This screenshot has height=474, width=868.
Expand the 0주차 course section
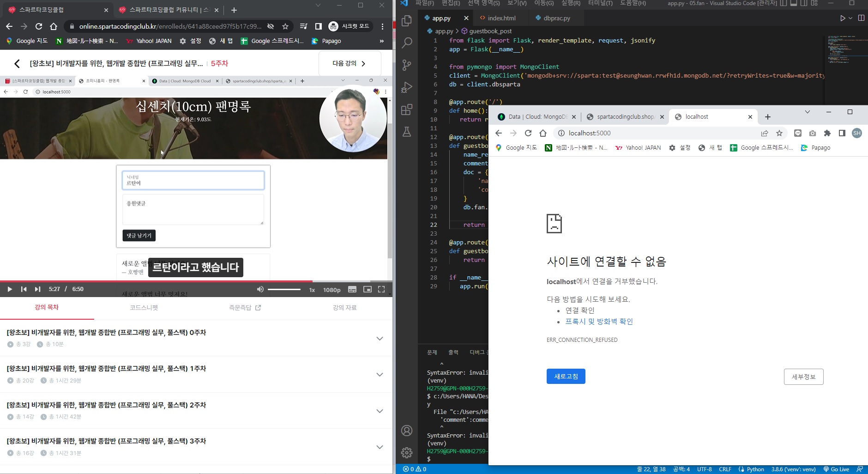tap(380, 339)
